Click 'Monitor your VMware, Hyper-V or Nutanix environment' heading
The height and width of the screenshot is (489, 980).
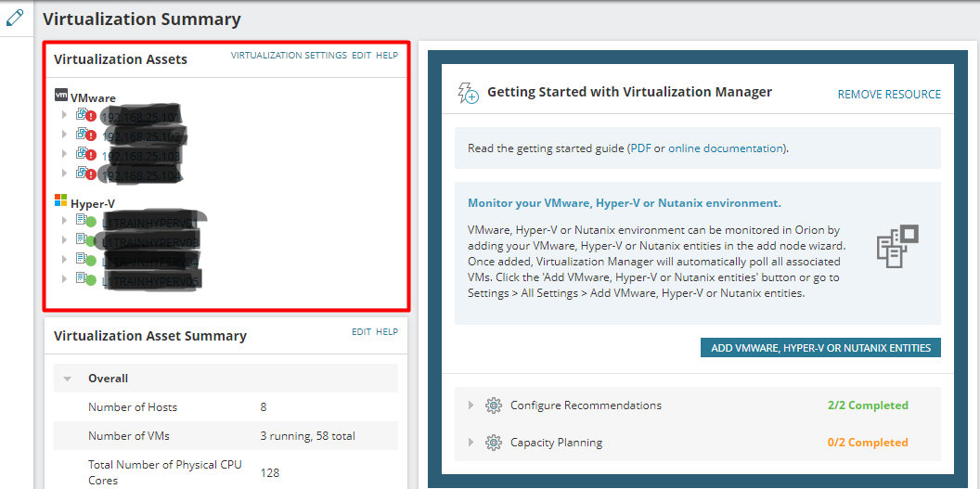click(625, 203)
